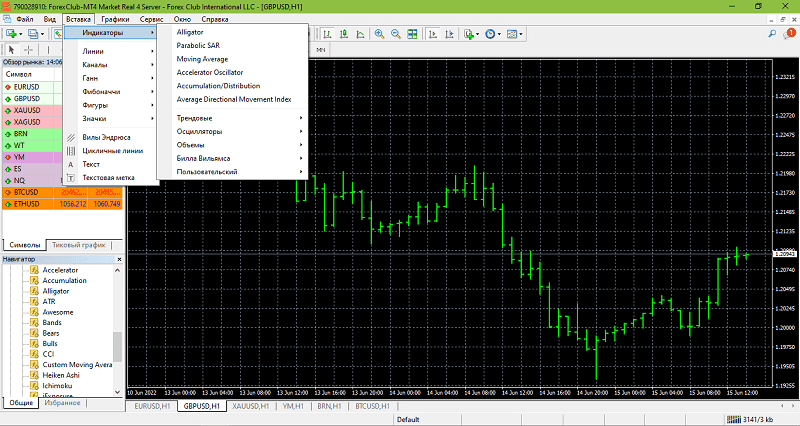Expand the profiles dropdown arrow

point(42,34)
